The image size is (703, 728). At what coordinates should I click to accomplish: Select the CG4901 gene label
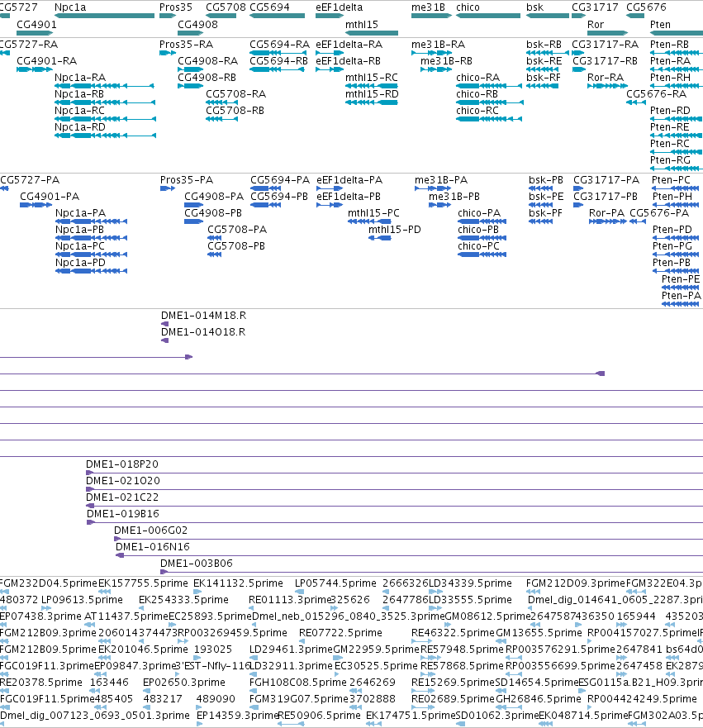[36, 25]
